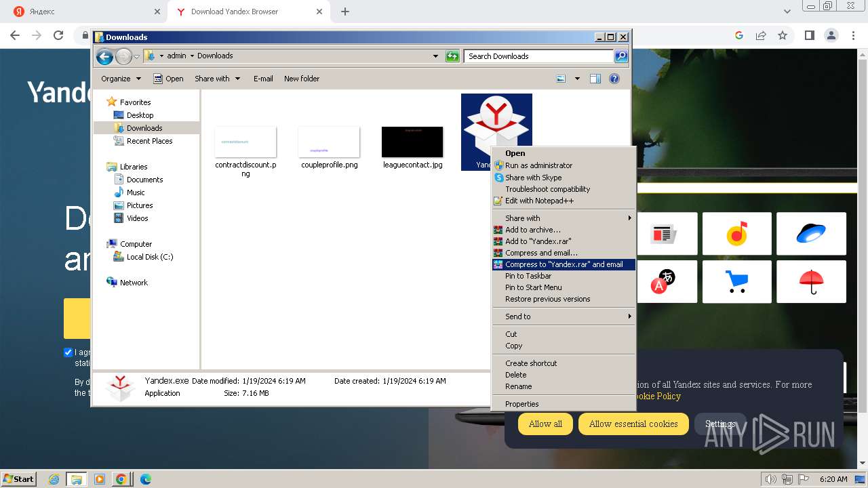The height and width of the screenshot is (488, 868).
Task: Expand the recent pages arrow beside Forward
Action: tap(136, 56)
